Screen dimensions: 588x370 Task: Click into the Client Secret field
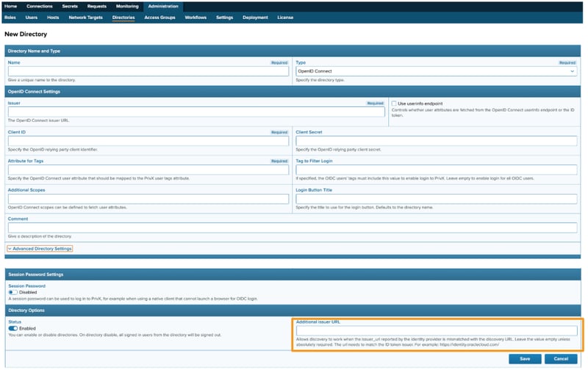point(436,141)
